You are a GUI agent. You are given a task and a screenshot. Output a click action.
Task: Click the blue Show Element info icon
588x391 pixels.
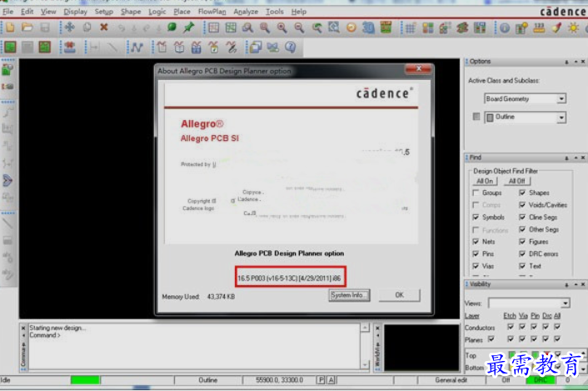click(x=505, y=28)
